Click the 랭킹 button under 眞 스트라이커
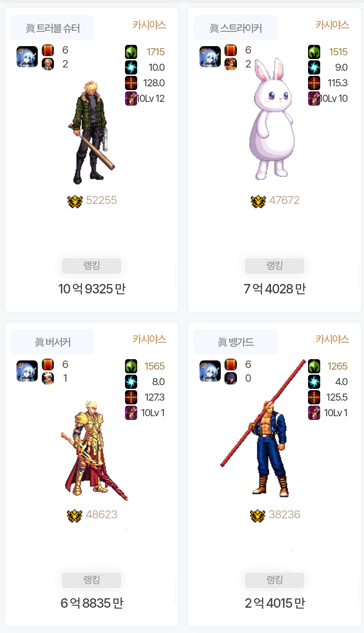 pos(274,266)
